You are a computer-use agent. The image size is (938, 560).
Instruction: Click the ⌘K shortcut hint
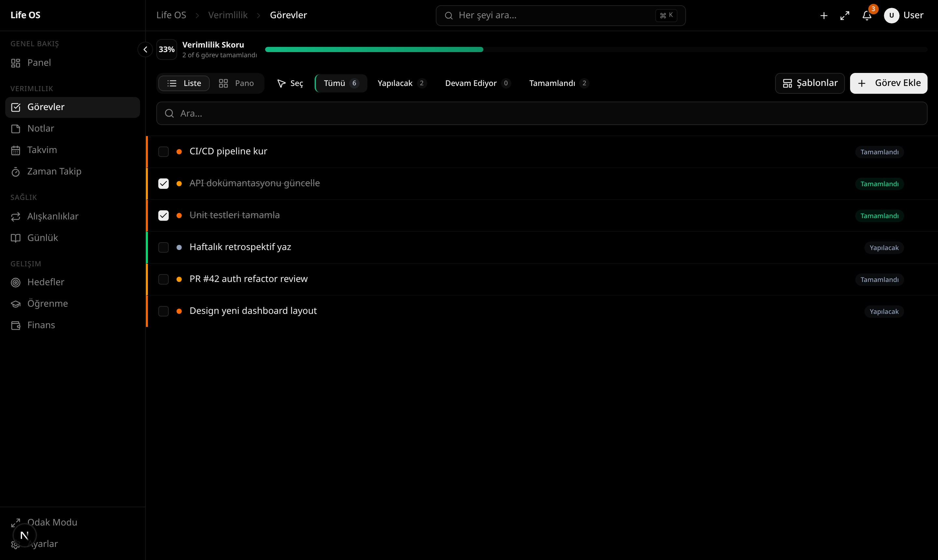click(x=666, y=16)
